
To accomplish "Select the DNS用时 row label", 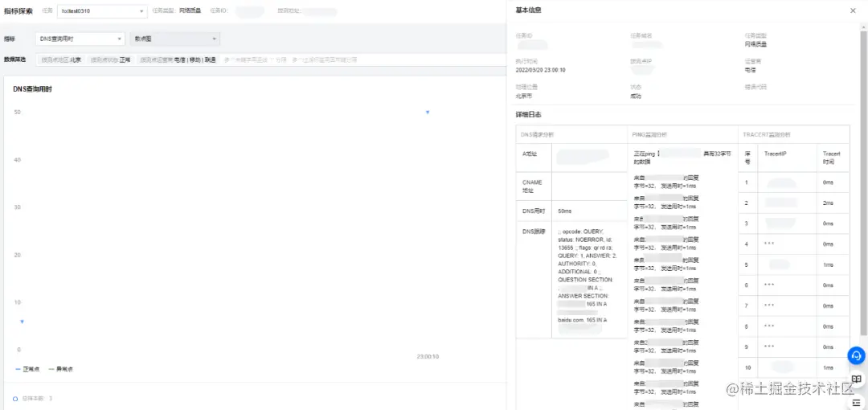I will pos(534,211).
